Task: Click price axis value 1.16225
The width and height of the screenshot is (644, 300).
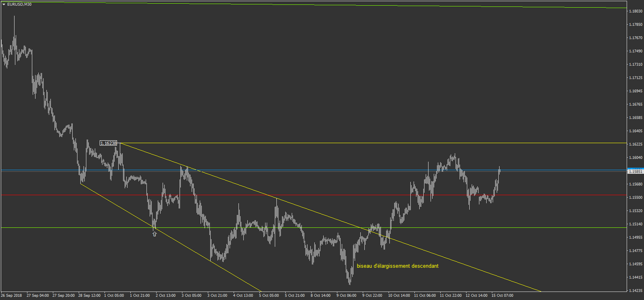Action: point(636,144)
